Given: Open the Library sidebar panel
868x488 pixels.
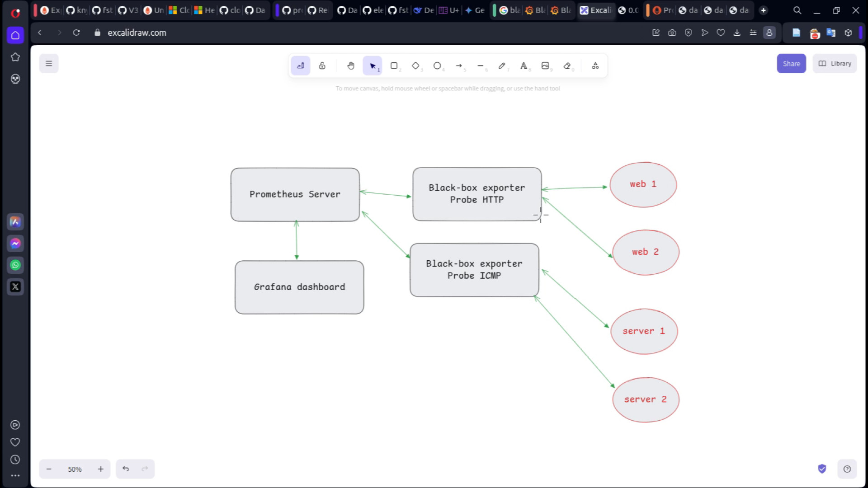Looking at the screenshot, I should pos(835,64).
